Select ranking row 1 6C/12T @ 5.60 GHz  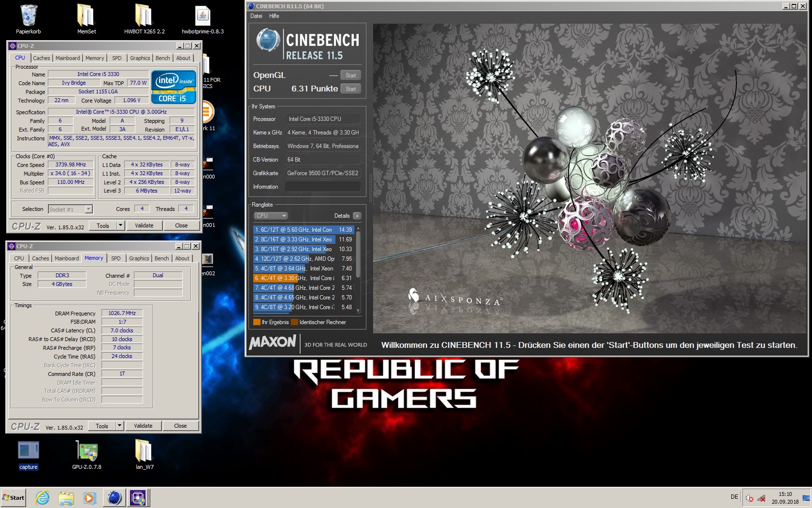pos(304,230)
